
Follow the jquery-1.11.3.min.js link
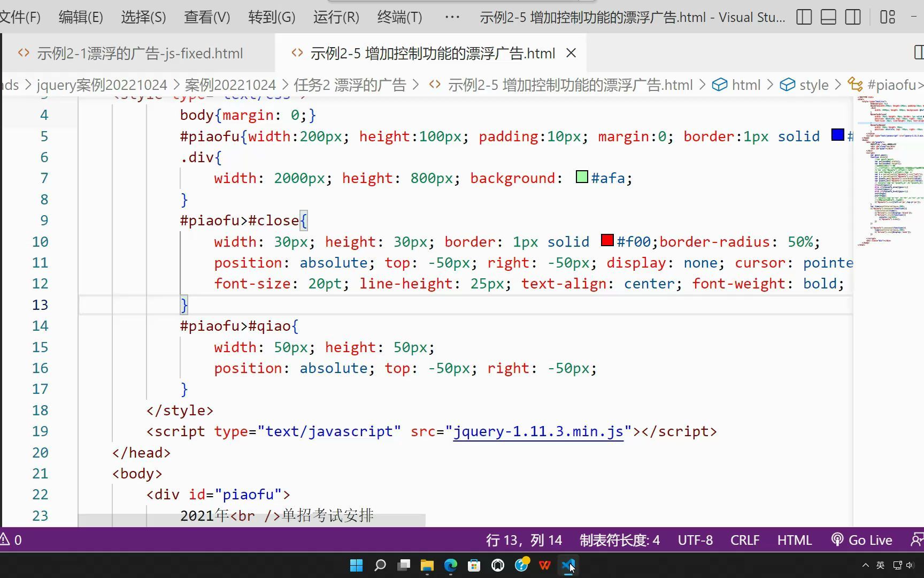[x=538, y=431]
